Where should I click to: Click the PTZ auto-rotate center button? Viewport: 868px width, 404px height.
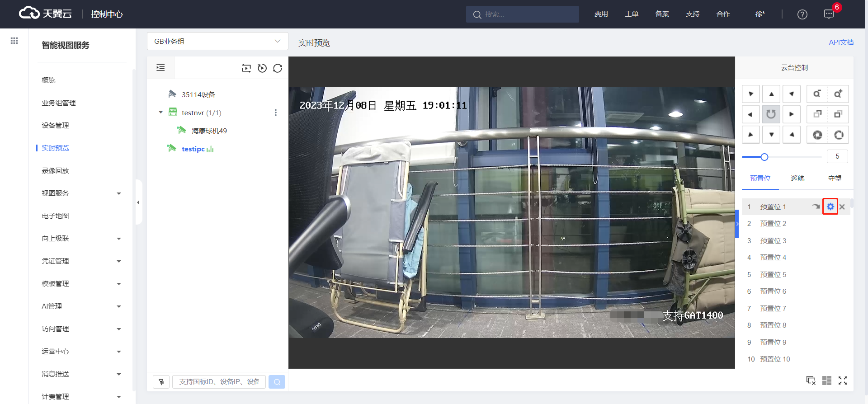coord(771,114)
